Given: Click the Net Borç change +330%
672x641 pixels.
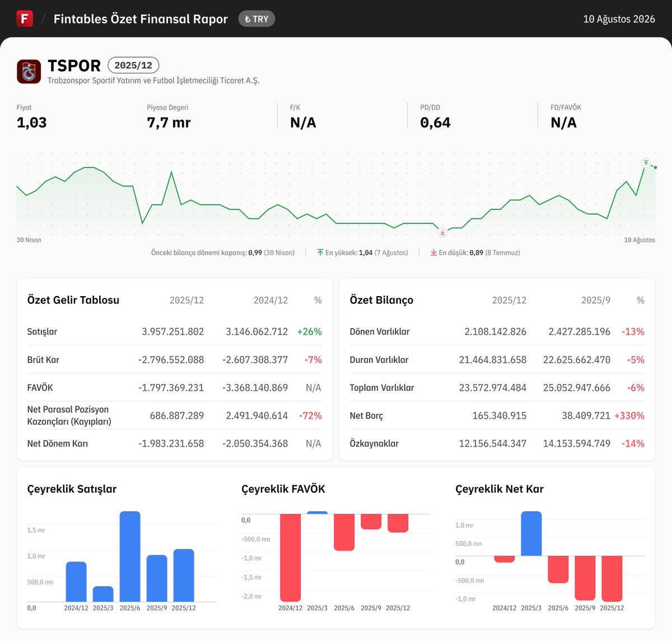Looking at the screenshot, I should (629, 415).
